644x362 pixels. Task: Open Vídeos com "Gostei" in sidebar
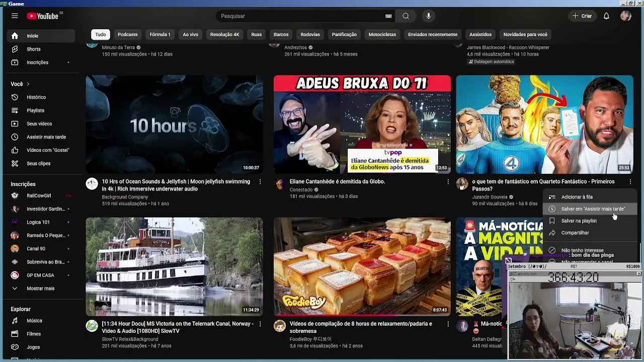pyautogui.click(x=41, y=150)
